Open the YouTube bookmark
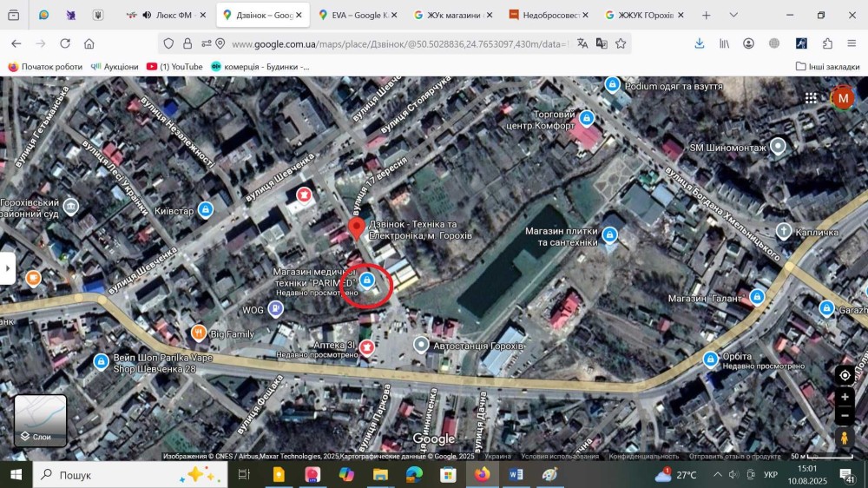The width and height of the screenshot is (868, 488). coord(175,66)
